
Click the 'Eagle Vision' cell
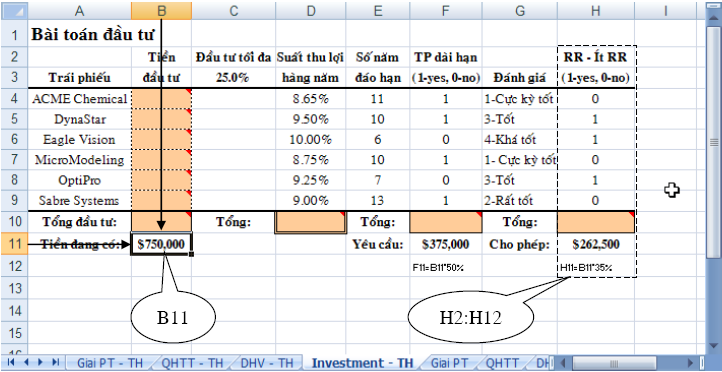click(80, 140)
